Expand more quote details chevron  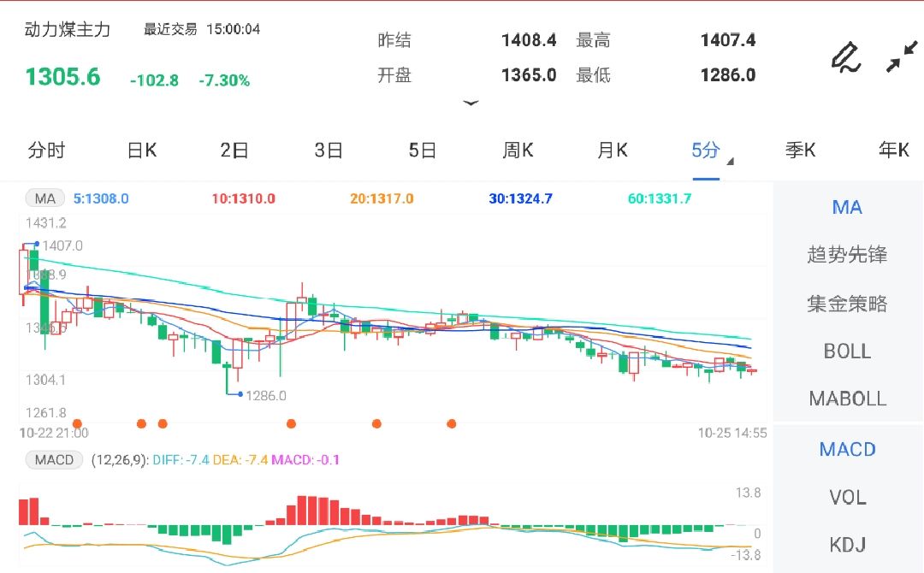[471, 103]
